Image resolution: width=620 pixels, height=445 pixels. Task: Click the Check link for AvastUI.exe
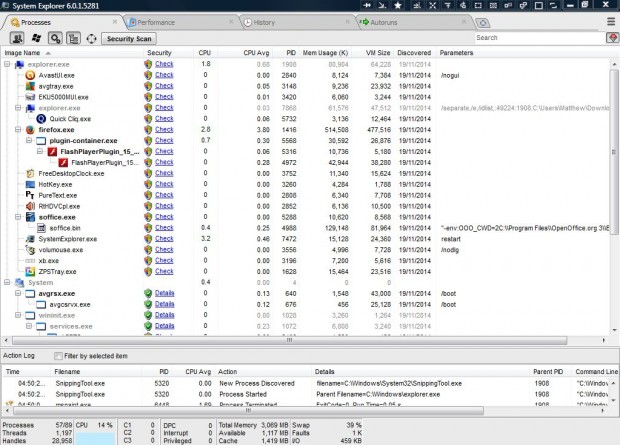click(164, 75)
